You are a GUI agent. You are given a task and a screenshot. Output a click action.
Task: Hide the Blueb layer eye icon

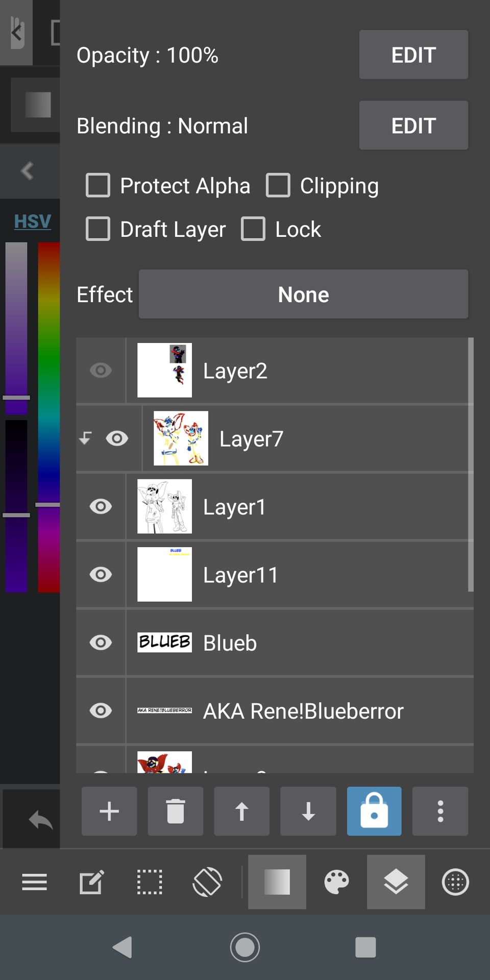[101, 643]
